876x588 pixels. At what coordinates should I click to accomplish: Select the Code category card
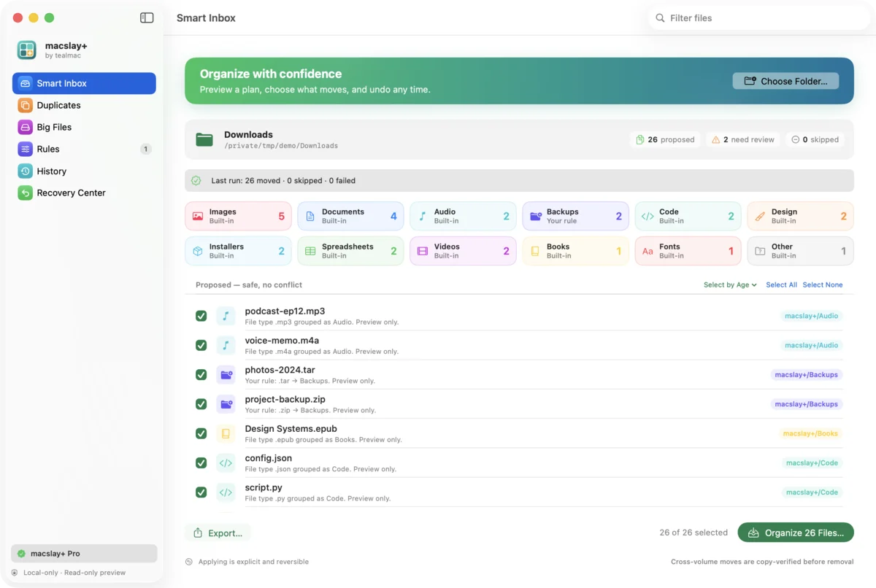tap(688, 216)
